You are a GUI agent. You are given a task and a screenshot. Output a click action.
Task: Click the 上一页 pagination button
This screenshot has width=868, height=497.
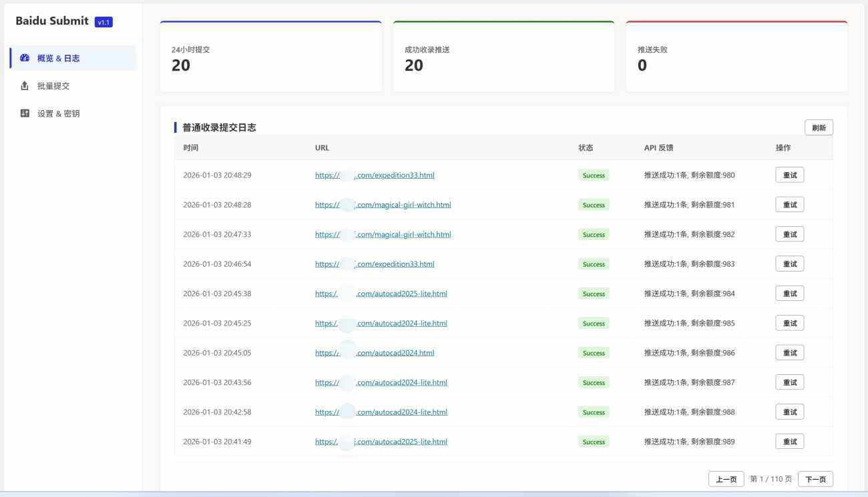click(726, 479)
